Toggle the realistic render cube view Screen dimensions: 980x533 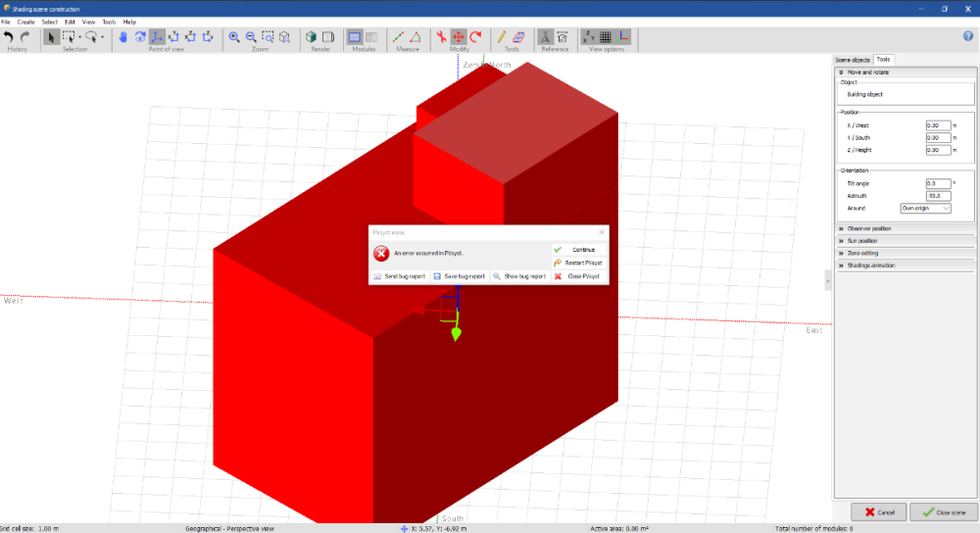pyautogui.click(x=313, y=36)
